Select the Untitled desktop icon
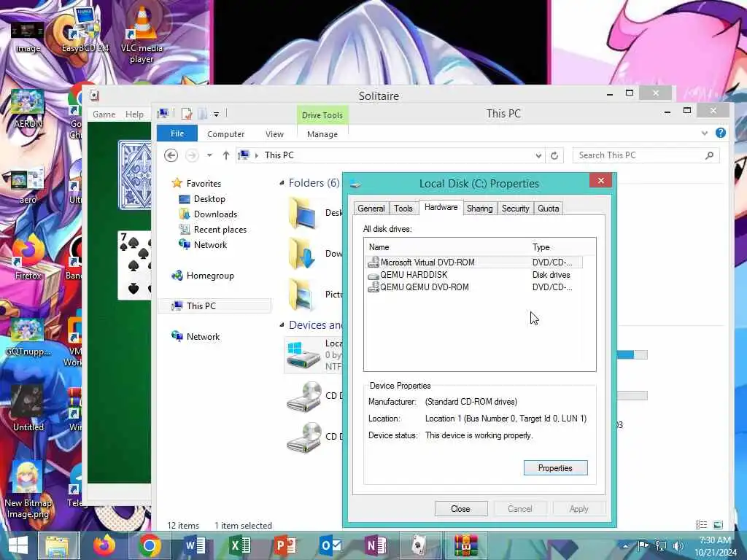 (x=28, y=410)
